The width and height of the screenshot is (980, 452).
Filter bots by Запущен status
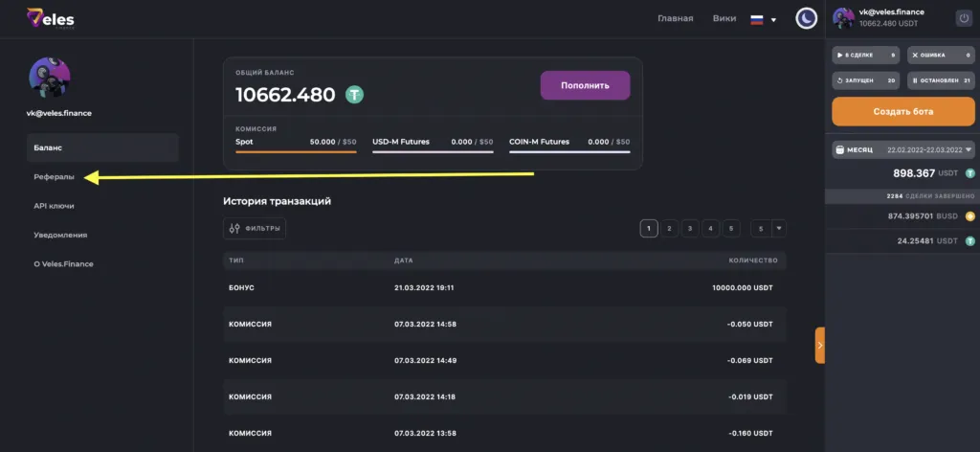(866, 81)
